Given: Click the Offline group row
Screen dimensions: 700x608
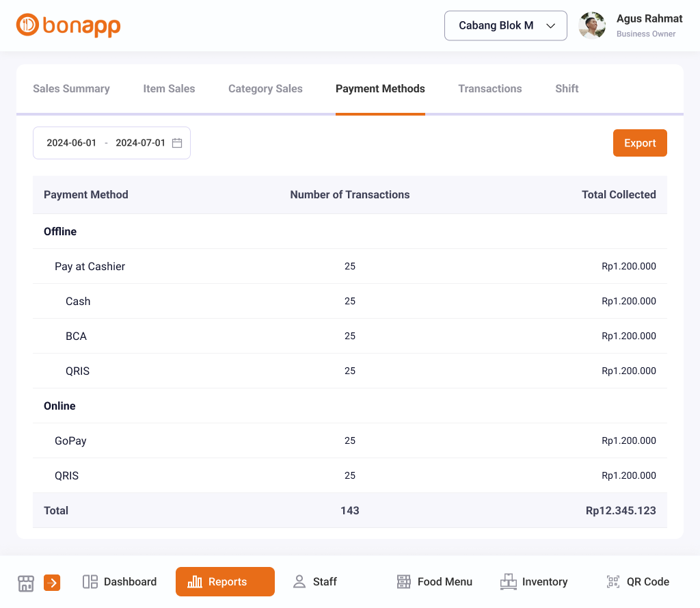Looking at the screenshot, I should [x=349, y=231].
